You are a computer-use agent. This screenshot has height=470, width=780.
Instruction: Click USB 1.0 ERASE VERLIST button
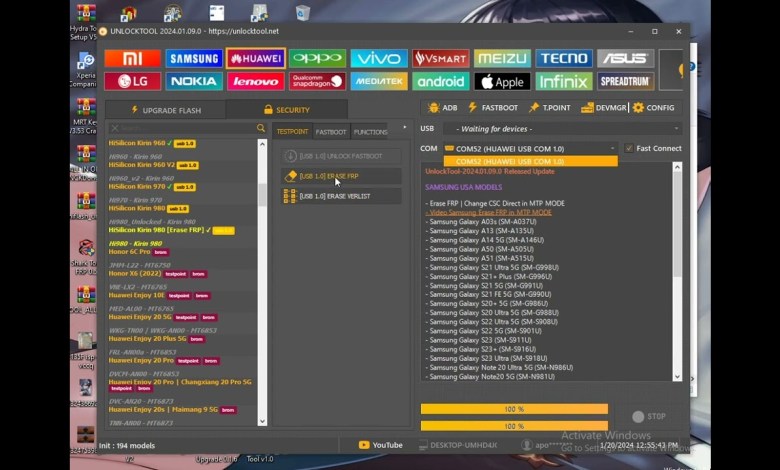341,196
